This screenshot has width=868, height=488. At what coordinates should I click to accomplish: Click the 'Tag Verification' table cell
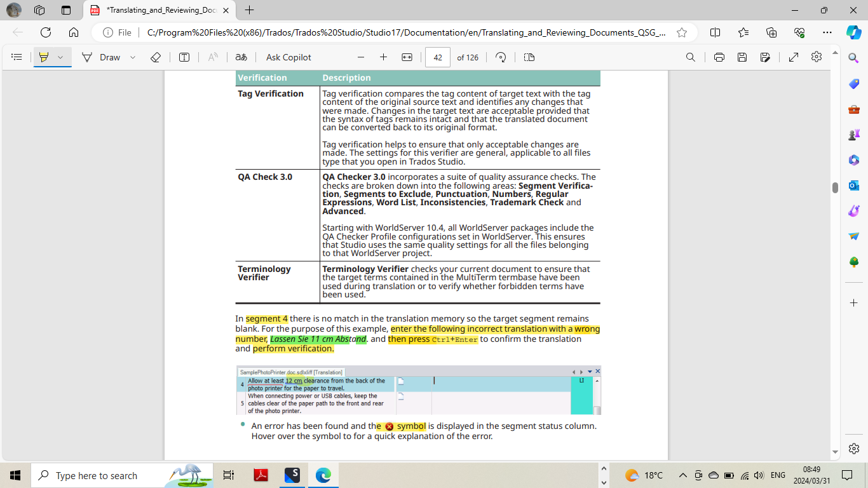pos(278,128)
